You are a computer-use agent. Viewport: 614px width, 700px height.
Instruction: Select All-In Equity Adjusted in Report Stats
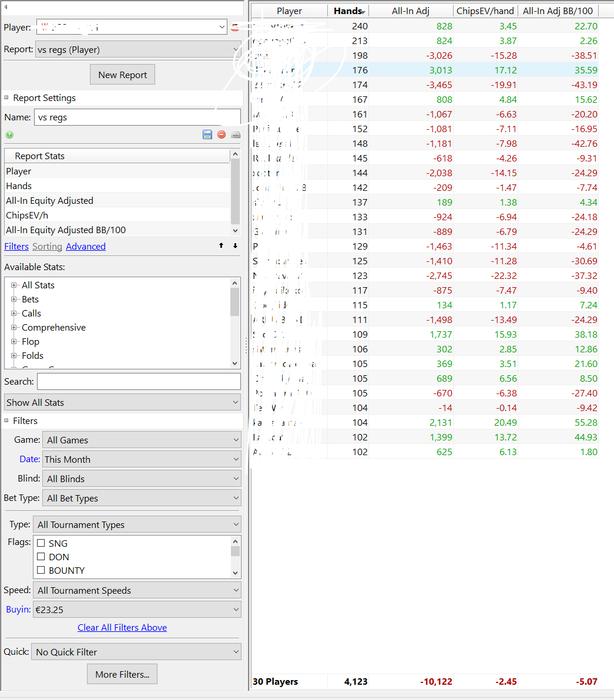(117, 200)
